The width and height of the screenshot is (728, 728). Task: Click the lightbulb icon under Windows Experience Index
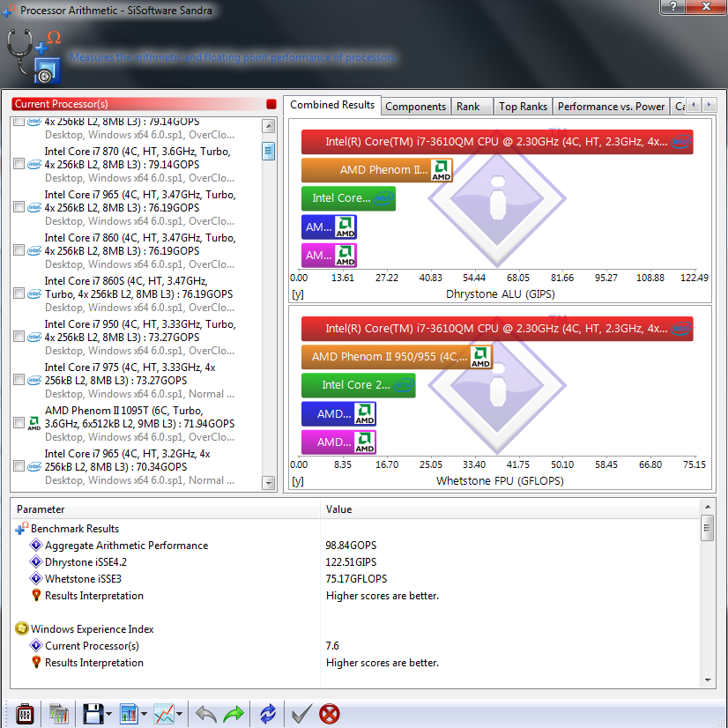click(36, 662)
